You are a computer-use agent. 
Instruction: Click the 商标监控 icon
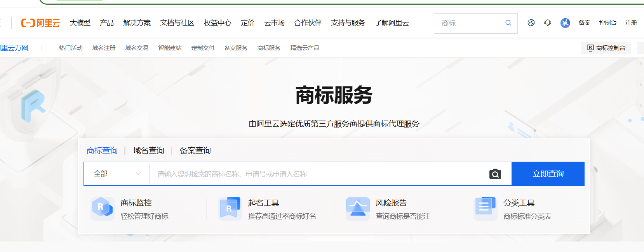[102, 209]
